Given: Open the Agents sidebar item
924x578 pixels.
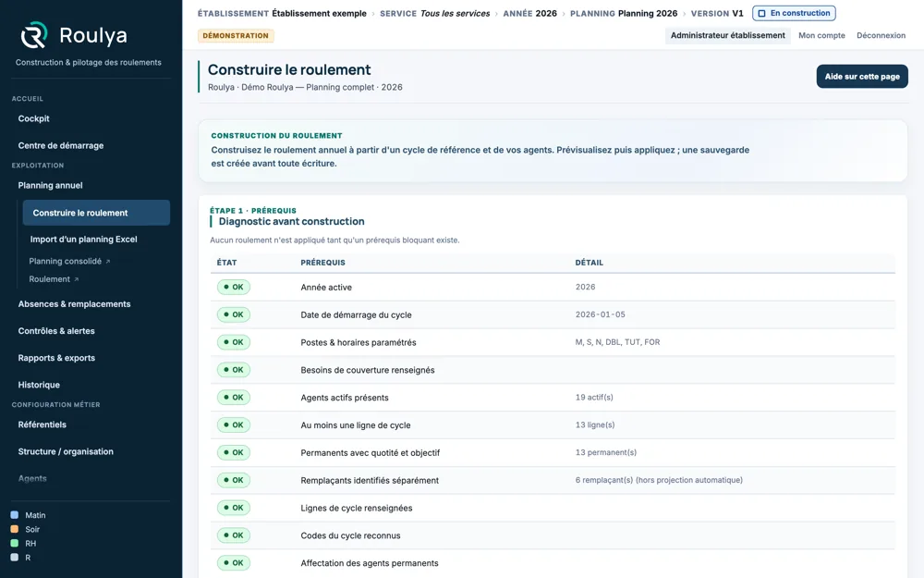Looking at the screenshot, I should (x=32, y=478).
